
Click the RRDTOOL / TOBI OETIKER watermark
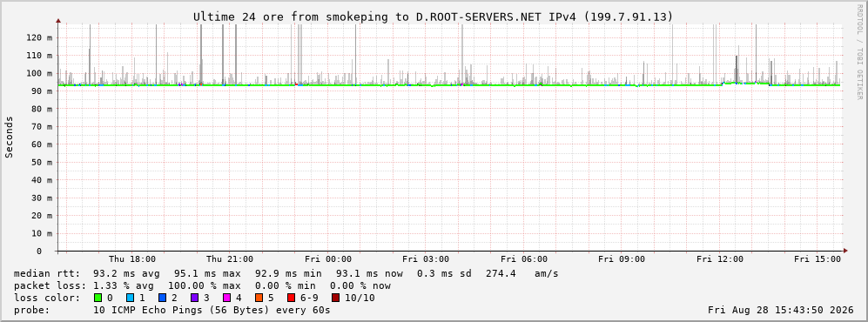[x=859, y=51]
